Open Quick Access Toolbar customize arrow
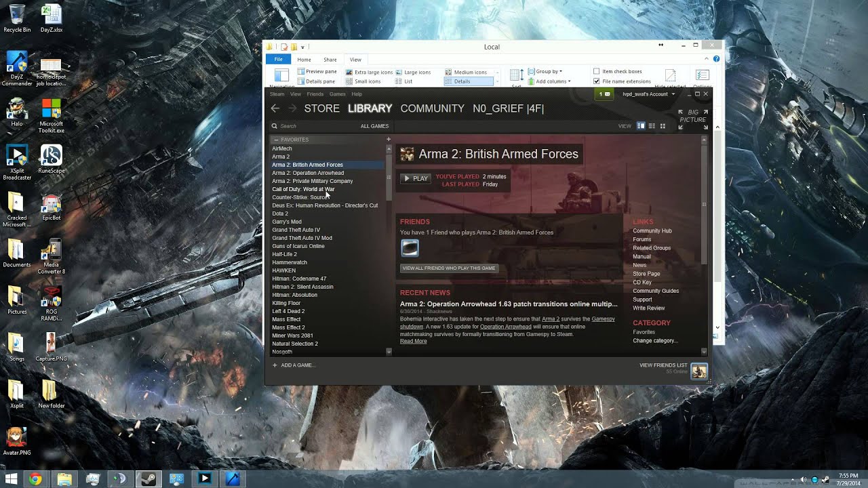Screen dimensions: 868x488 [302, 47]
